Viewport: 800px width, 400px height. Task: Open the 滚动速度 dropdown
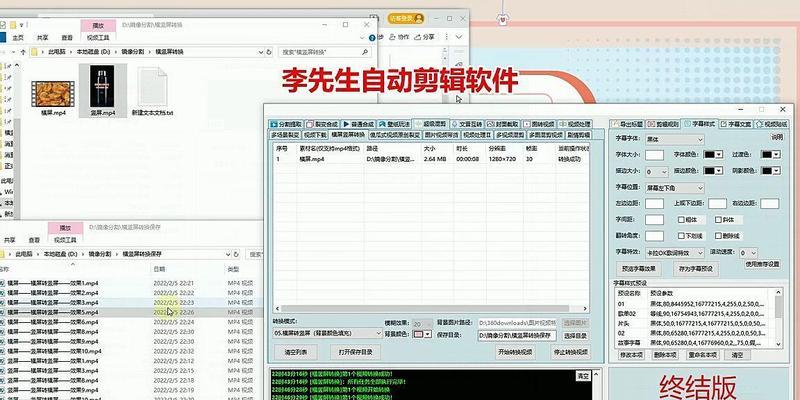[748, 253]
